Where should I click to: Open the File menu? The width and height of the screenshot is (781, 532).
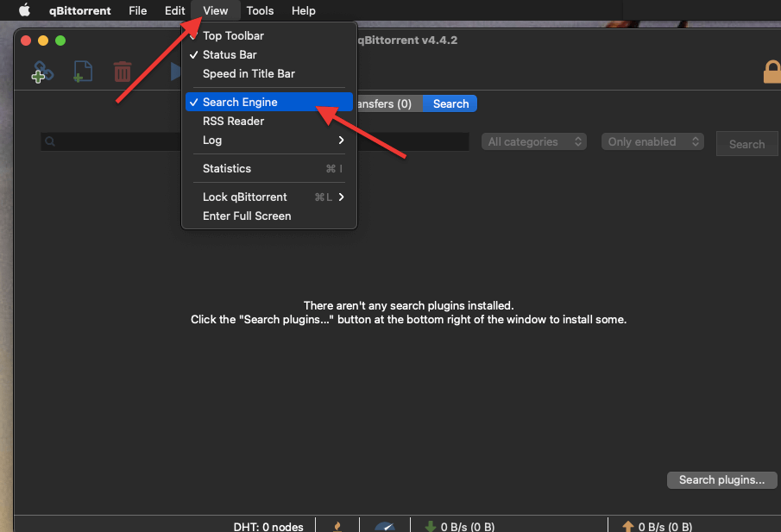pyautogui.click(x=137, y=10)
